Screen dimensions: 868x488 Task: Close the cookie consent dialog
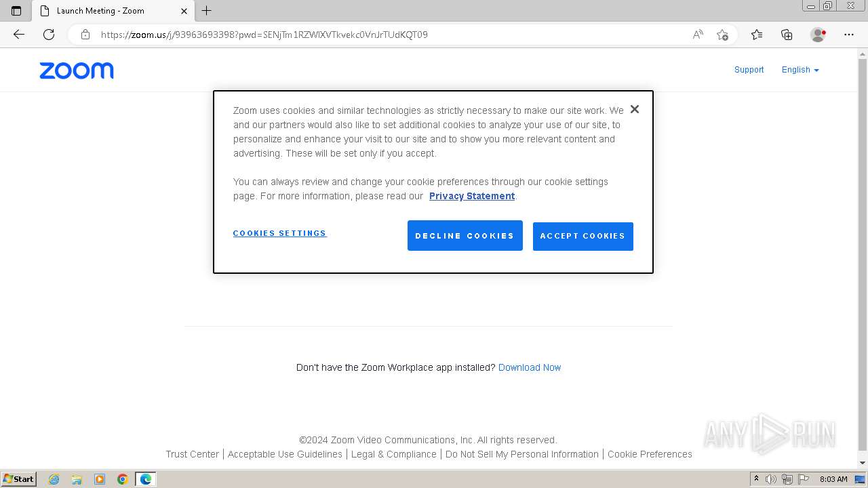(635, 109)
